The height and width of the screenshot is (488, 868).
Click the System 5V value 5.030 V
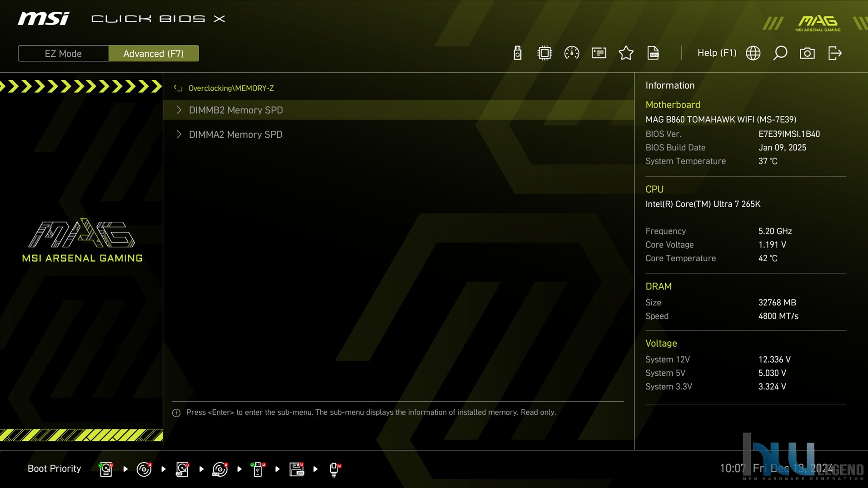click(772, 373)
